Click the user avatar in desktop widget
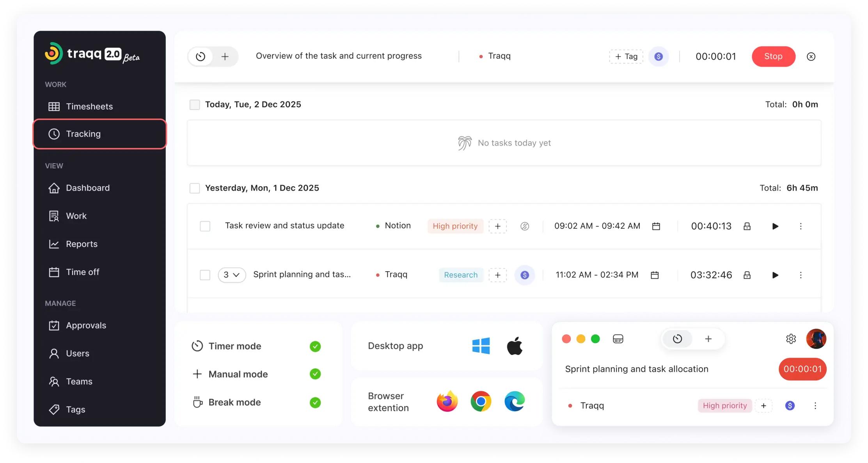This screenshot has width=868, height=463. (816, 339)
